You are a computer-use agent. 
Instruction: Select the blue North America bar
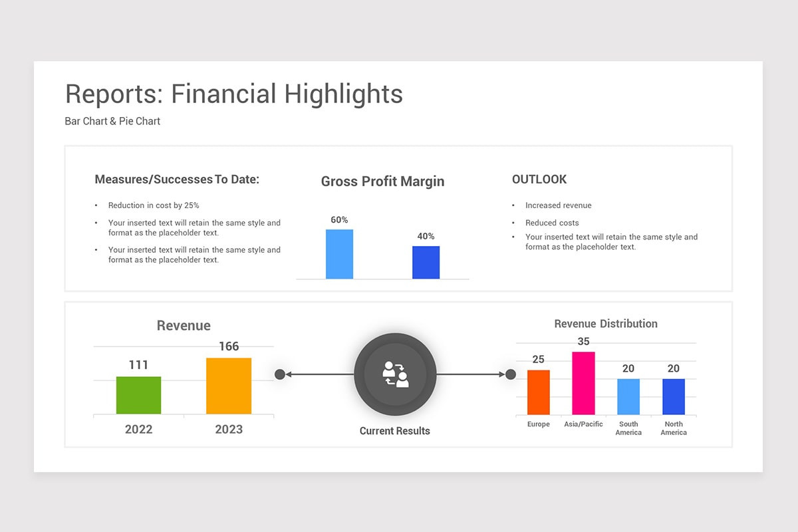(674, 396)
